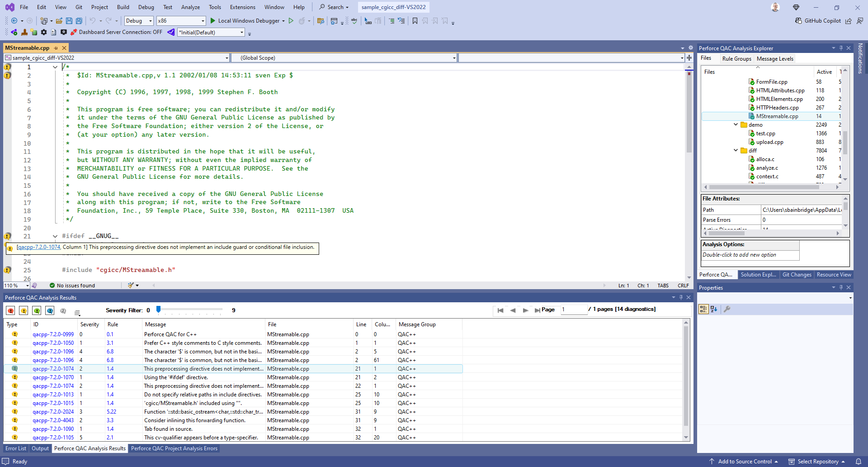
Task: Switch to the Solution Explorer tab
Action: click(x=758, y=275)
